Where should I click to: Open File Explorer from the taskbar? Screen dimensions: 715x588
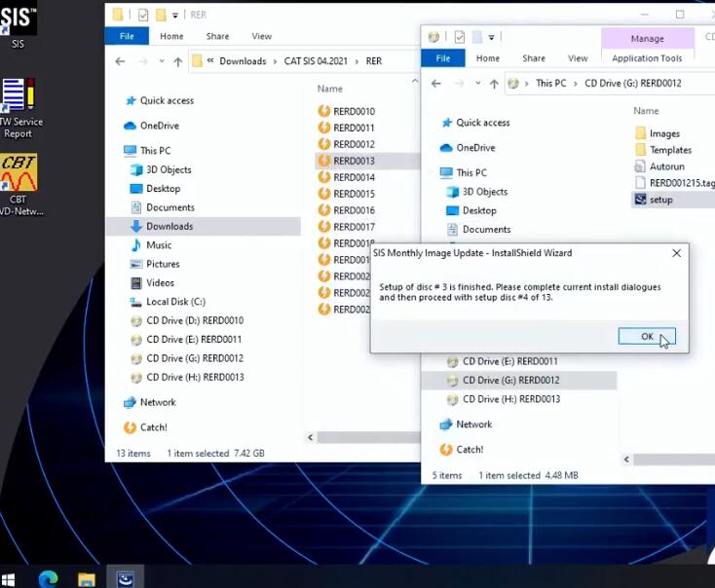click(86, 579)
